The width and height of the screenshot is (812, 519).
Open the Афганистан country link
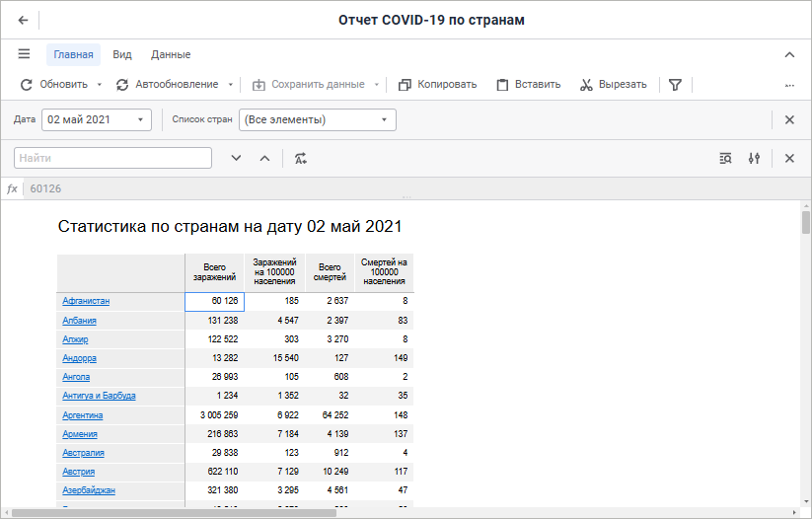click(x=86, y=301)
